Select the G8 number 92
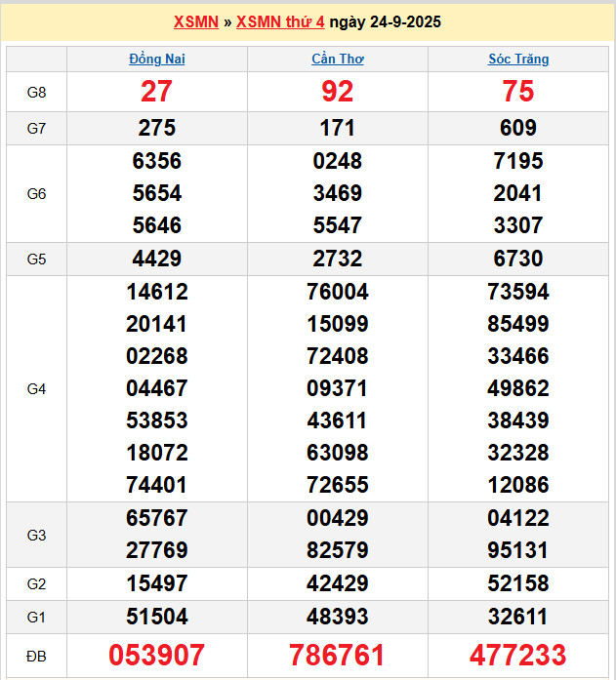Viewport: 616px width, 680px height. coord(338,92)
